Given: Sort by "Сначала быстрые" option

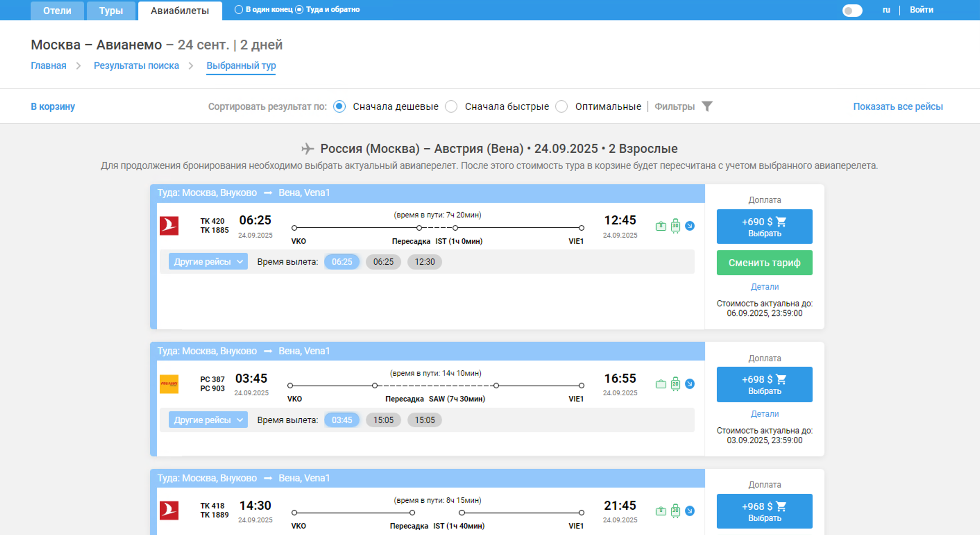Looking at the screenshot, I should [x=451, y=107].
